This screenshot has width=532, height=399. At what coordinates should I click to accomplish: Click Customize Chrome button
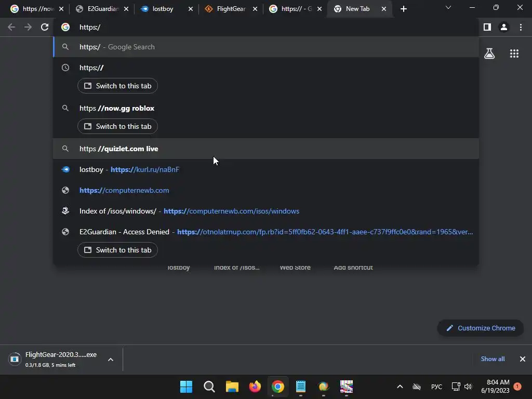pos(481,328)
